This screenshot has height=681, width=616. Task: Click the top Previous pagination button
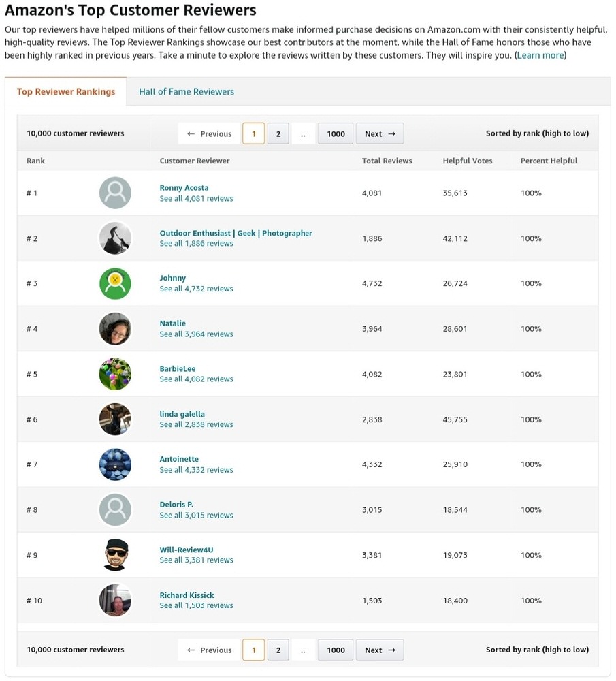point(209,133)
